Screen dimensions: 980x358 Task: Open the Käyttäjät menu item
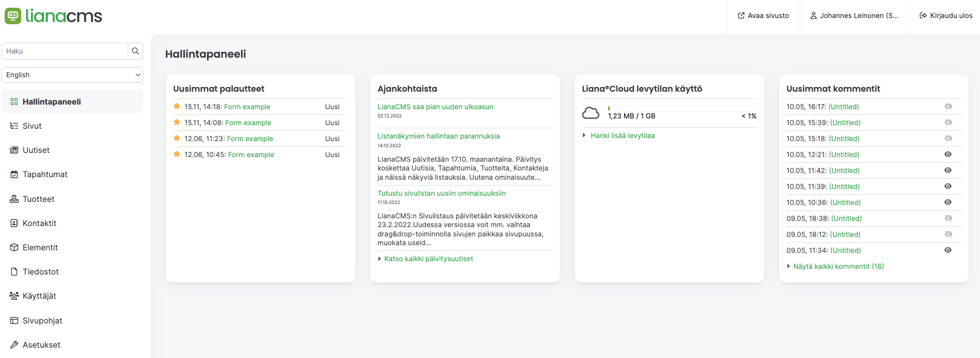tap(73, 296)
